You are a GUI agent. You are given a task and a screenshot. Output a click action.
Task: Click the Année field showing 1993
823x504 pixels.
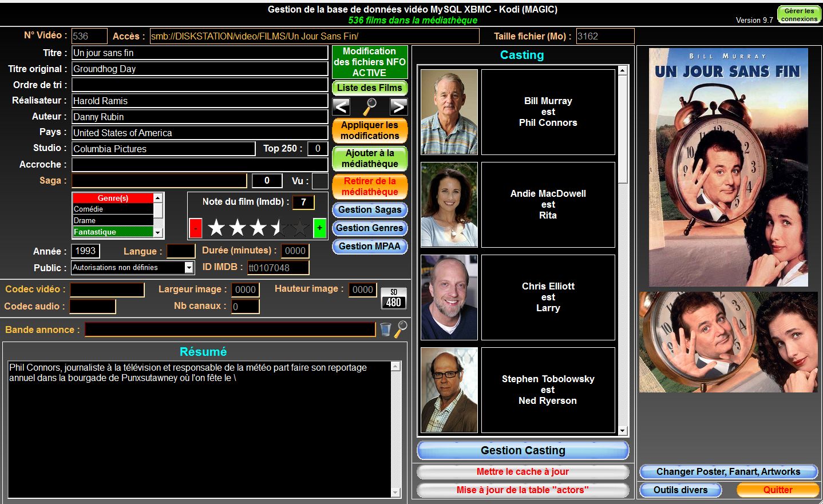click(85, 251)
